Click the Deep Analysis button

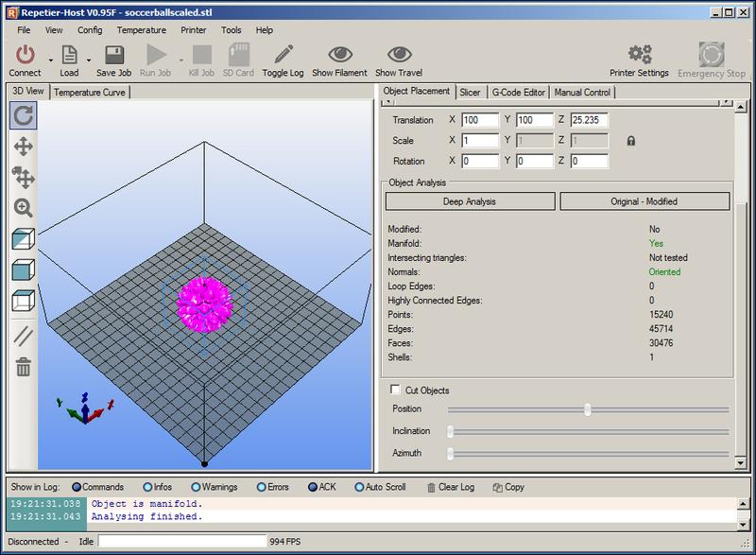pos(470,201)
